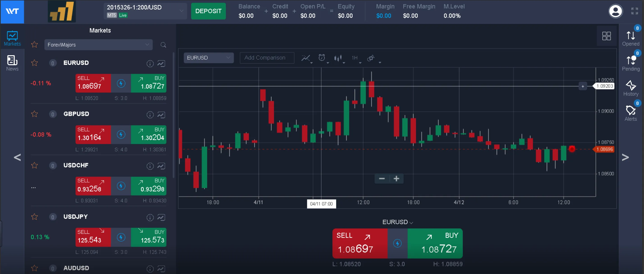Collapse left panel with arrow
Image resolution: width=644 pixels, height=274 pixels.
pos(17,157)
